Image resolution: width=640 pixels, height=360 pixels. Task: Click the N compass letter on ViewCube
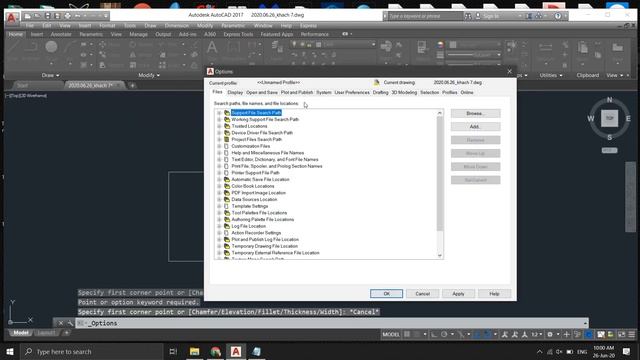pos(609,100)
